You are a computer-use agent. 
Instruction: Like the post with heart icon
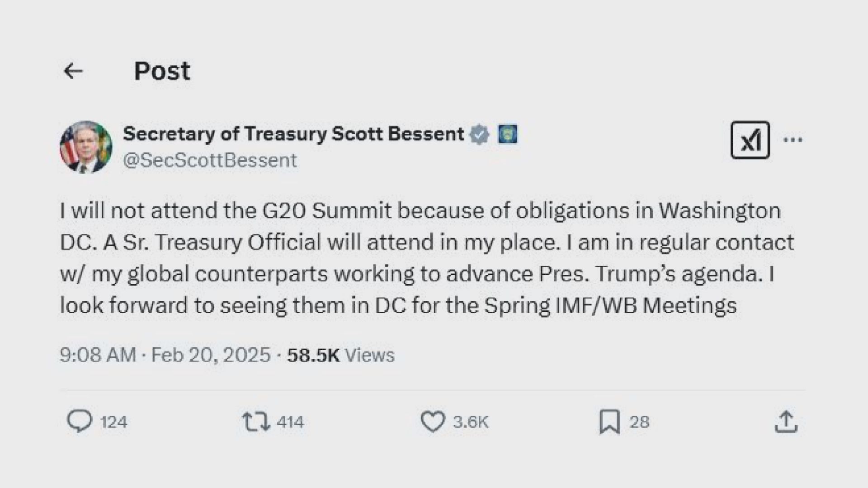tap(433, 422)
